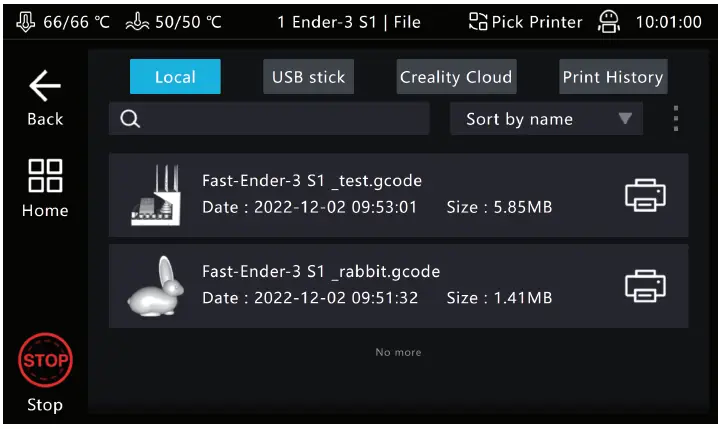Open the Print History tab
The height and width of the screenshot is (429, 718).
tap(613, 76)
